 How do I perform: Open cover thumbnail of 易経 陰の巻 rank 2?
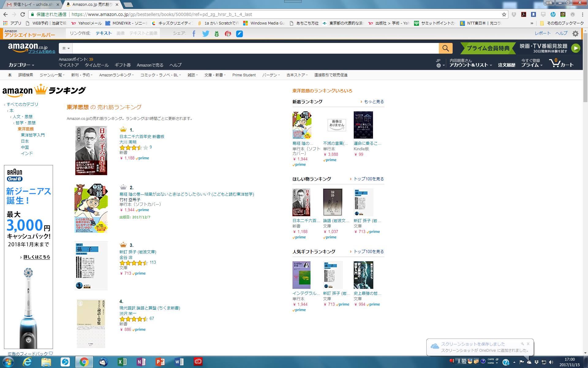91,208
